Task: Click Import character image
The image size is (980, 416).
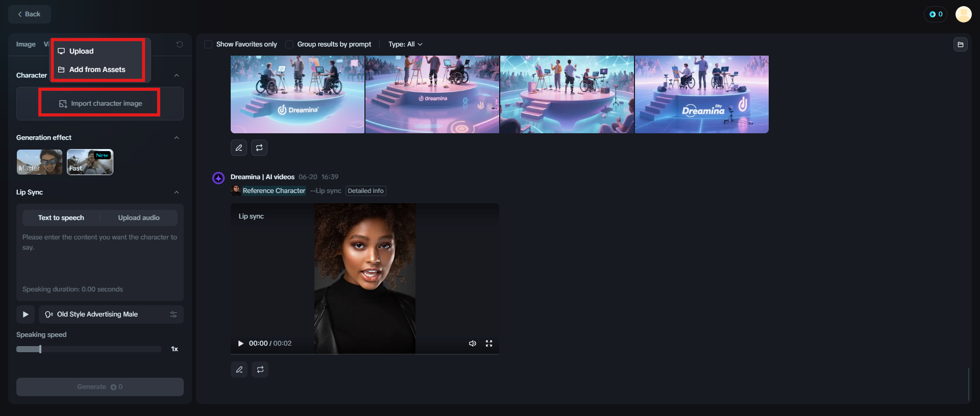Action: click(100, 104)
